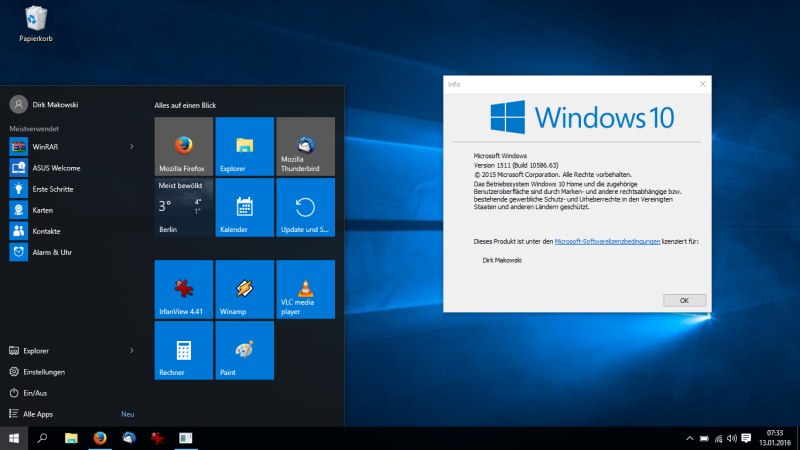Image resolution: width=800 pixels, height=450 pixels.
Task: Click the Version 1511 build text
Action: [x=516, y=165]
